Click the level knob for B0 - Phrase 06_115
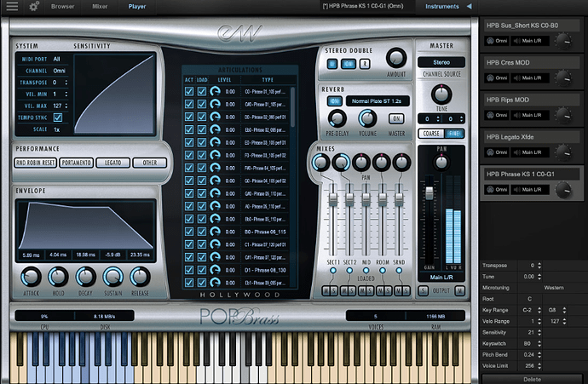The height and width of the screenshot is (384, 588). click(215, 232)
